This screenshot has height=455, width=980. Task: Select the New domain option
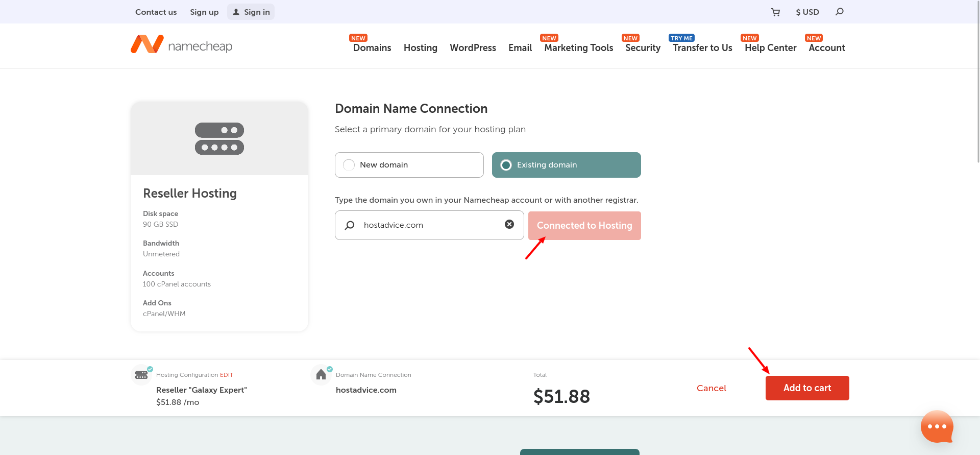pos(409,165)
